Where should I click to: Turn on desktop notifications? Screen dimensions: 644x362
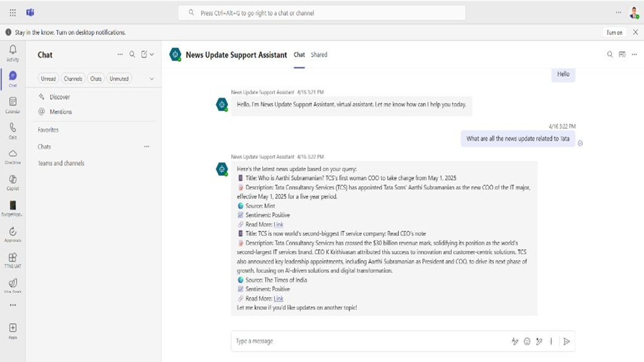[x=614, y=32]
